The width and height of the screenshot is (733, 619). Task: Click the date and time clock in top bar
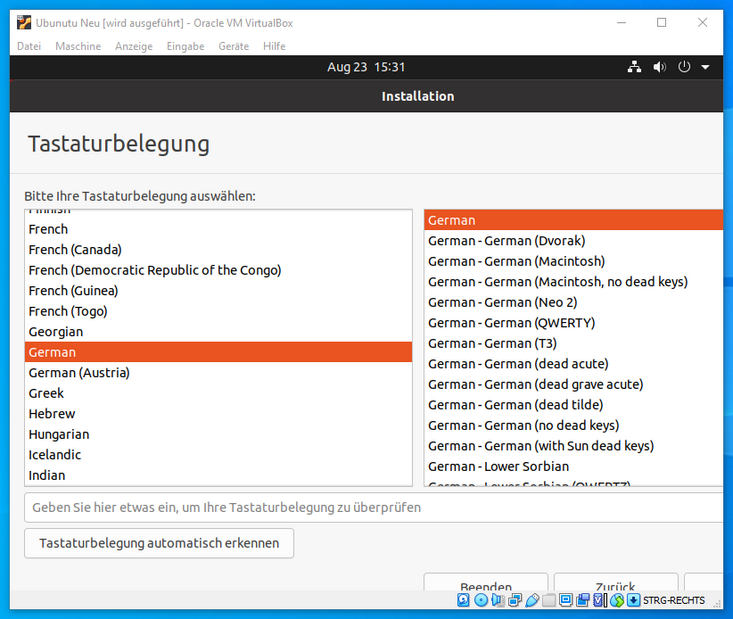pos(366,68)
